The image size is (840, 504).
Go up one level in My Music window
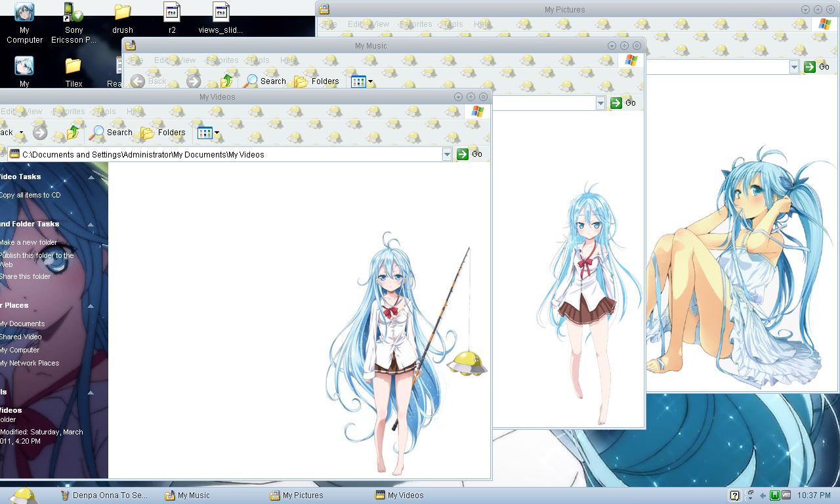point(226,81)
